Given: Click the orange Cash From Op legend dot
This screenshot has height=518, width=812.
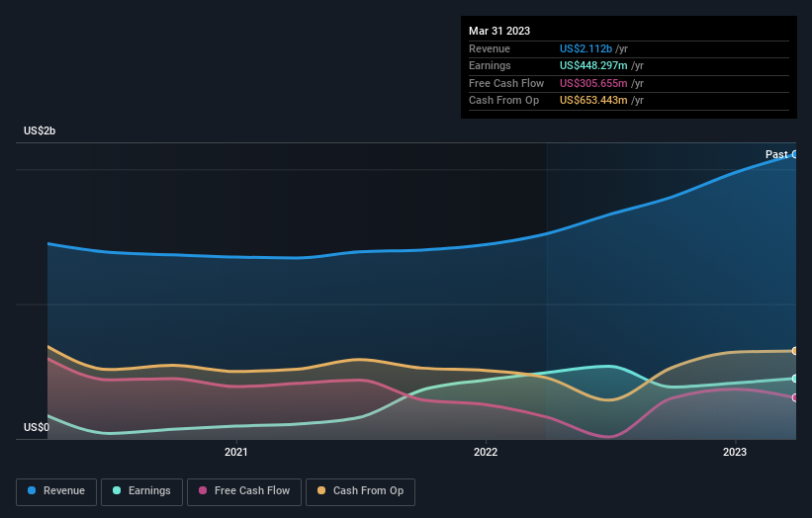Looking at the screenshot, I should (321, 490).
